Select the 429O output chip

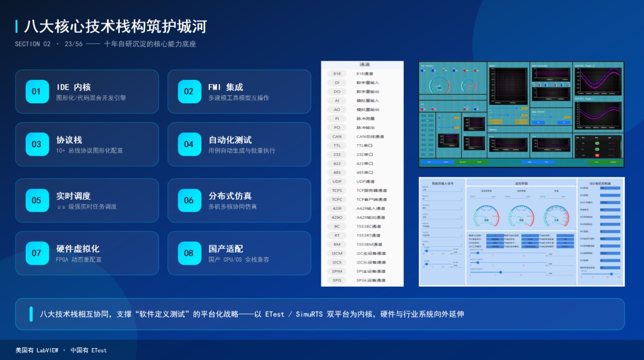pos(337,218)
